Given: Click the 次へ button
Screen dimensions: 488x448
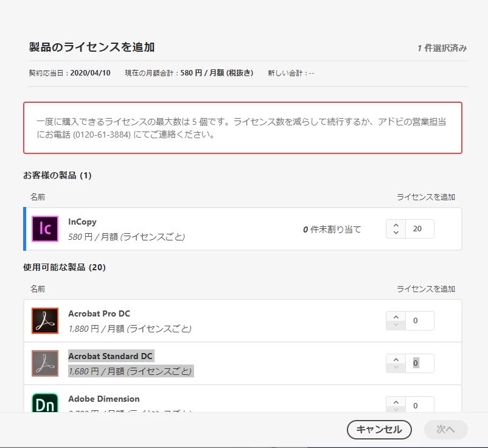Looking at the screenshot, I should click(x=445, y=430).
